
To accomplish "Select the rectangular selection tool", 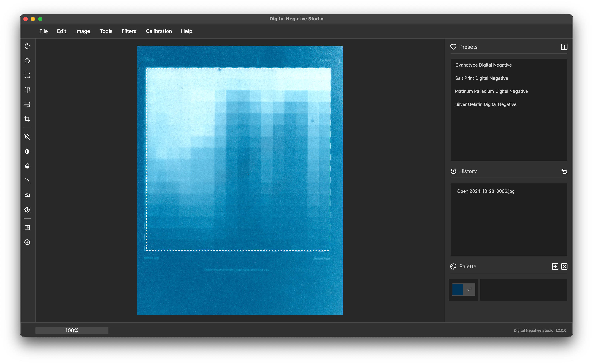I will (27, 75).
